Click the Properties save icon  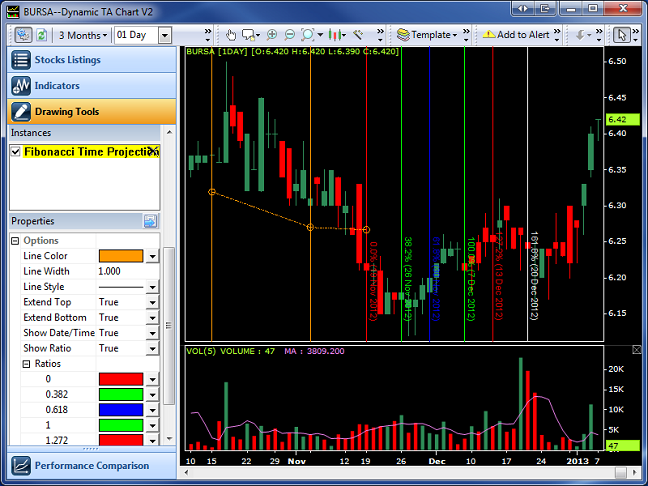pos(150,221)
